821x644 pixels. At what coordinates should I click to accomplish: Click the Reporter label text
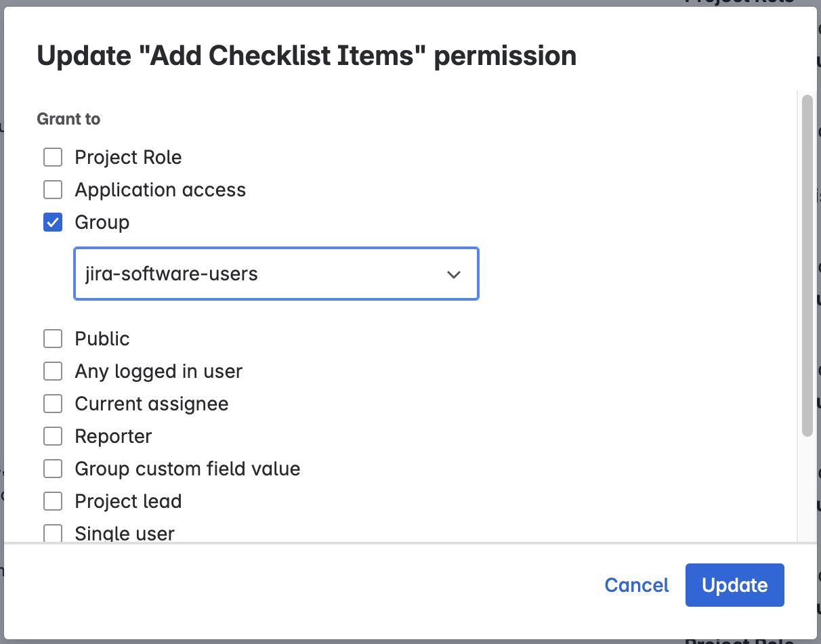coord(113,437)
